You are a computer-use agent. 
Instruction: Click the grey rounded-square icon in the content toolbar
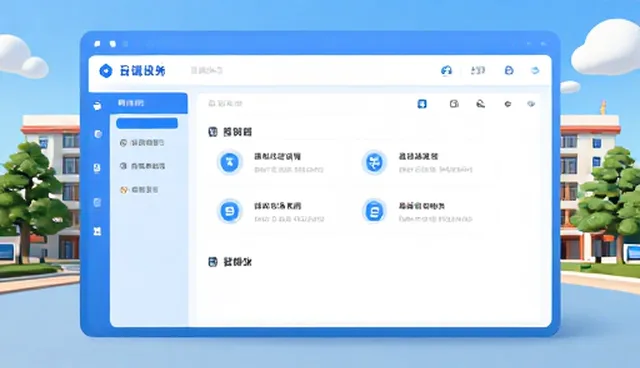454,104
